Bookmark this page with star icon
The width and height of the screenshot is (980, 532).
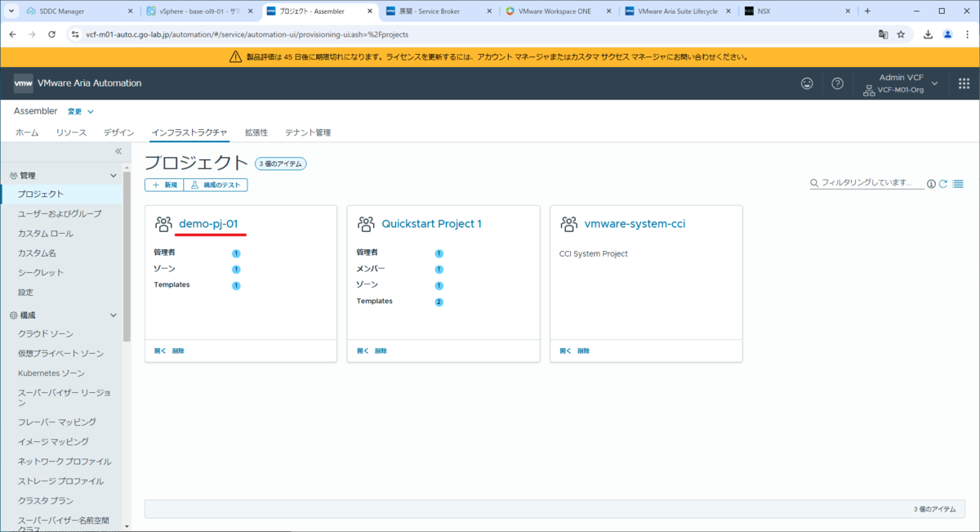click(x=901, y=34)
